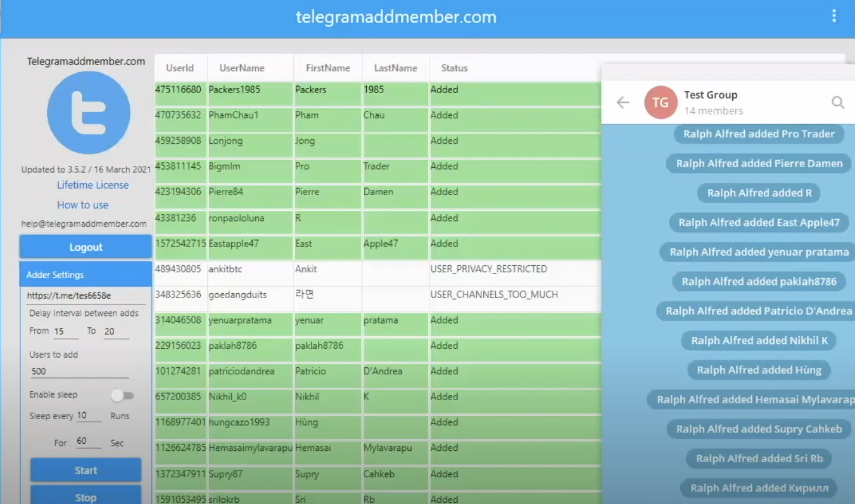
Task: Click the help@telegramaddmember.com email text
Action: (x=84, y=224)
